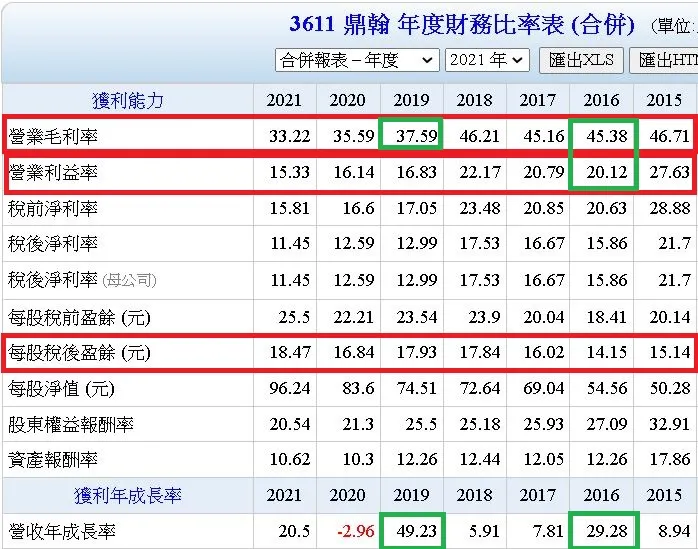
Task: Click the 18.47 after-tax EPS value for 2021
Action: (x=290, y=352)
